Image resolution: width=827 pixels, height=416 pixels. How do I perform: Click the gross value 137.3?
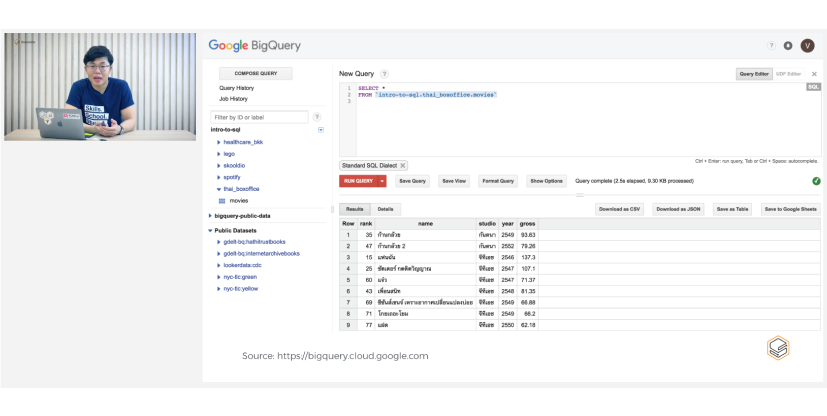click(528, 257)
